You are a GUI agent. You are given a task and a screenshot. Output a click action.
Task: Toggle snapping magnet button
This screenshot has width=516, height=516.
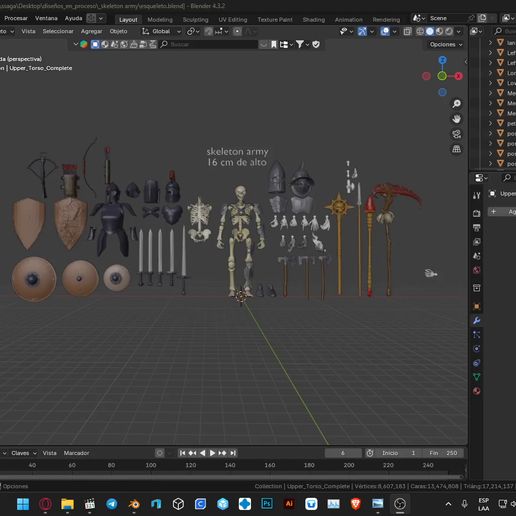tap(209, 31)
